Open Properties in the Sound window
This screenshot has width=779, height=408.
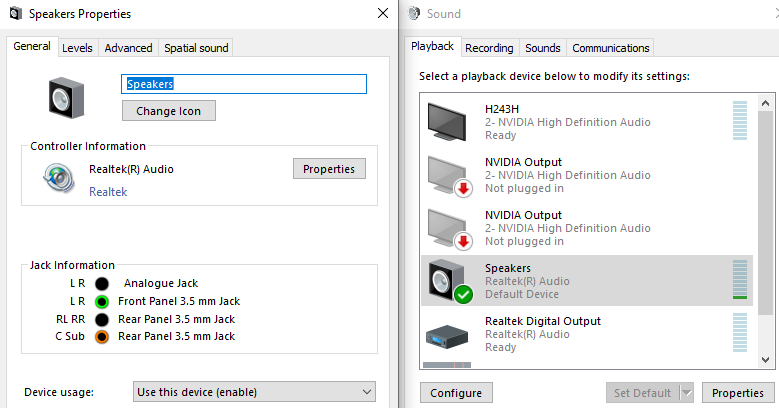coord(738,393)
